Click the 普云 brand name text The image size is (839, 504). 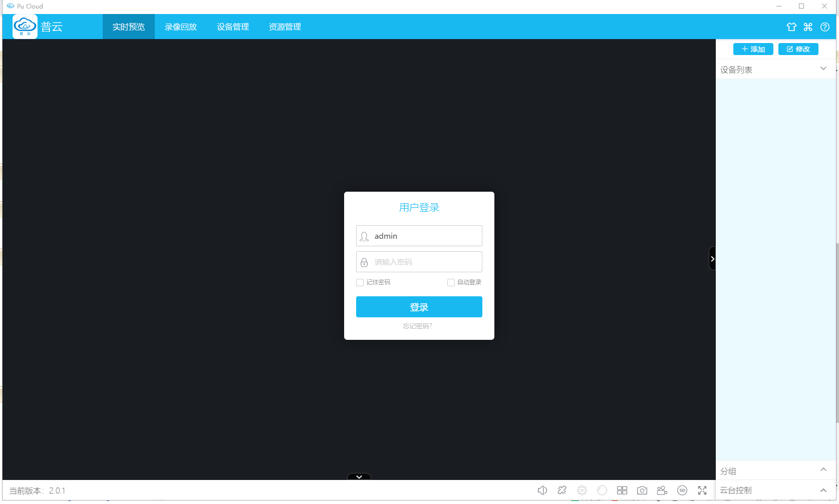52,27
